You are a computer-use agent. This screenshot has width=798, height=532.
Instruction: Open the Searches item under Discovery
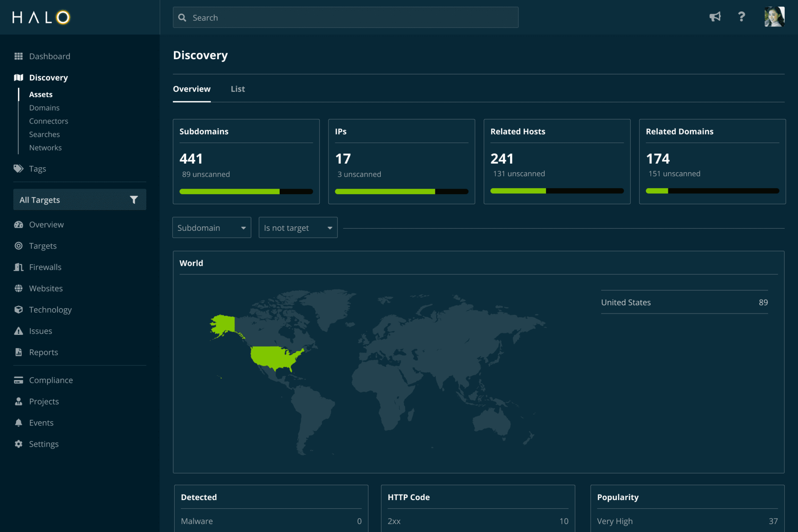[x=44, y=134]
